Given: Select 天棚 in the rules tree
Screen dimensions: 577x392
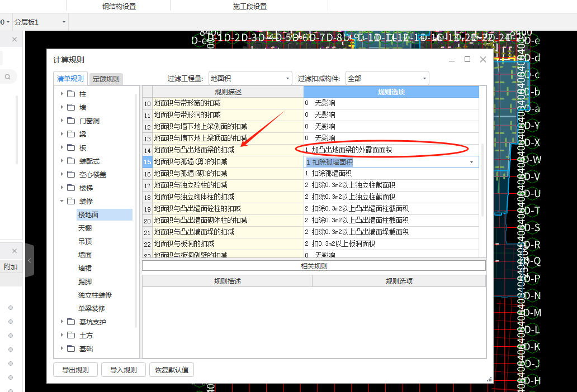Looking at the screenshot, I should (x=85, y=228).
